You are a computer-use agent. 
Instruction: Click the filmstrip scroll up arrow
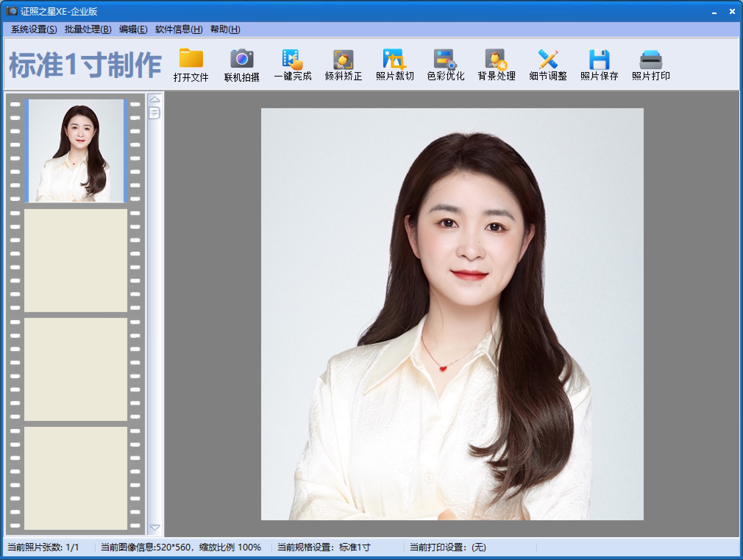[x=155, y=99]
